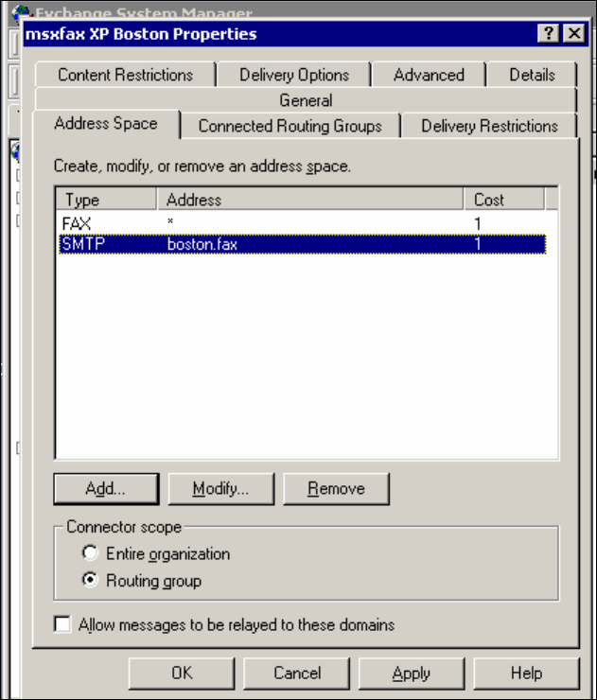Screen dimensions: 597x700
Task: Open Help for this dialog
Action: coord(526,673)
